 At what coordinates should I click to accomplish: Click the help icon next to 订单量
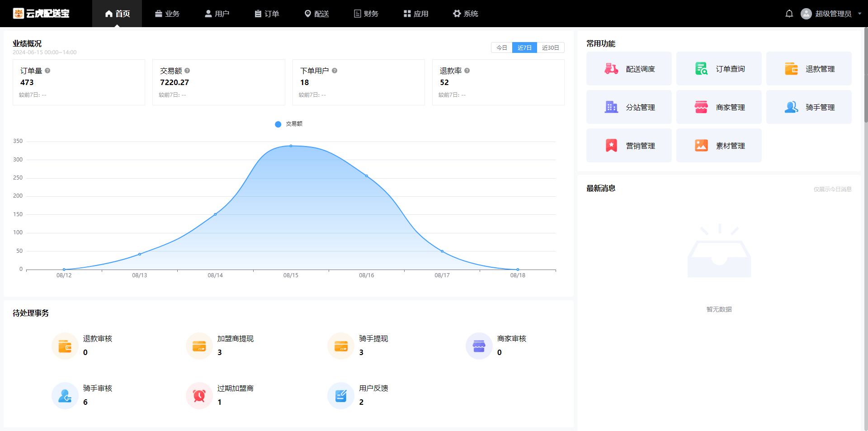tap(47, 71)
